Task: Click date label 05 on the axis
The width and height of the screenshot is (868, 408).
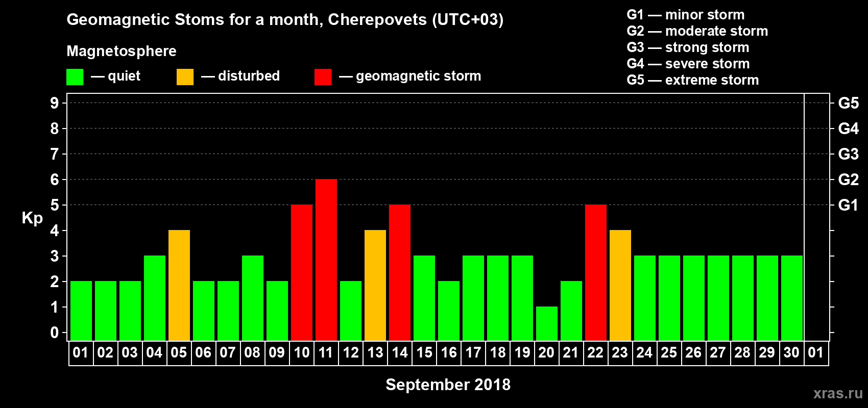Action: [x=179, y=353]
